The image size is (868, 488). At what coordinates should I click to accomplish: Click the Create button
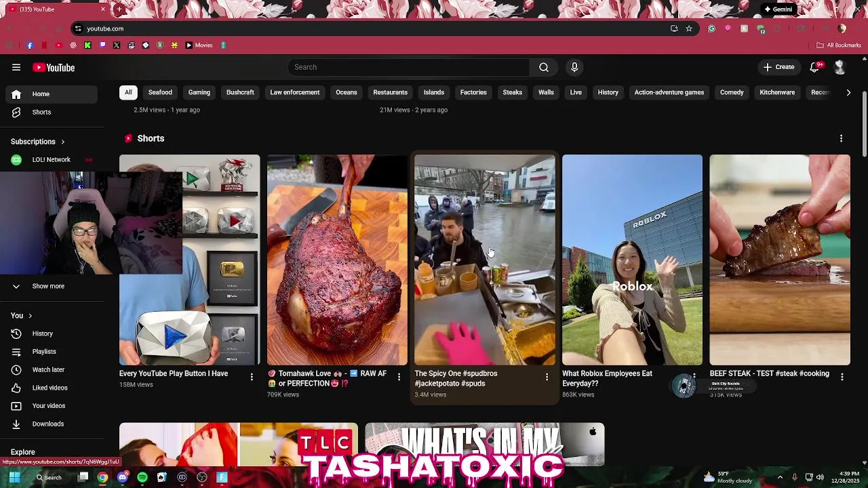[x=778, y=67]
